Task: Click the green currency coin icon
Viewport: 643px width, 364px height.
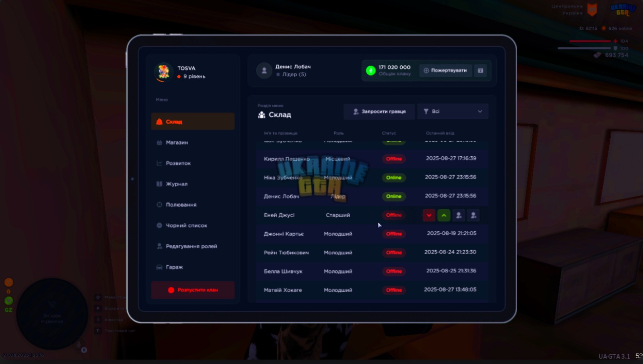Action: [371, 71]
